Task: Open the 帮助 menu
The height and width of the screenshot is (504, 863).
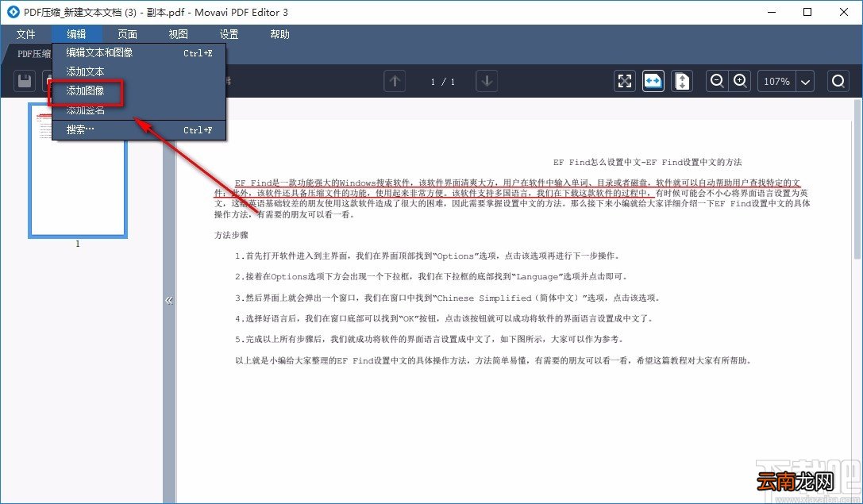Action: tap(279, 34)
